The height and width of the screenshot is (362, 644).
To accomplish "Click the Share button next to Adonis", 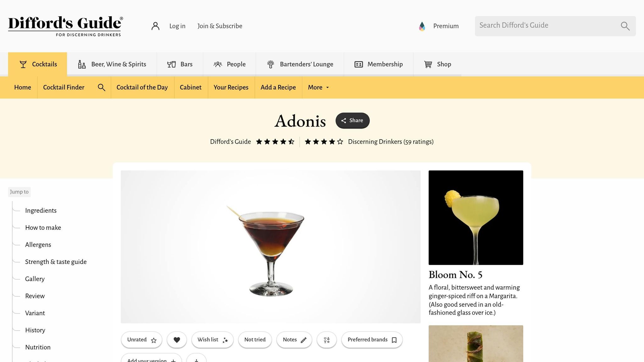I will coord(353,121).
